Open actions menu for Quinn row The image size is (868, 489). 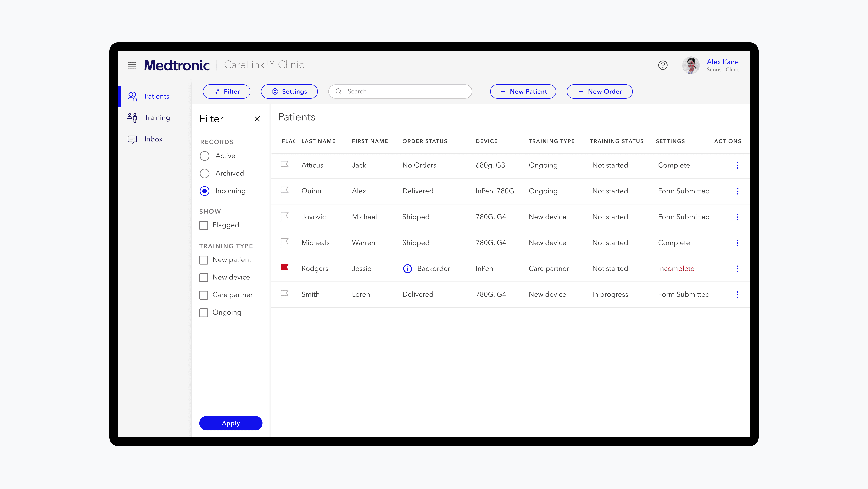click(737, 191)
